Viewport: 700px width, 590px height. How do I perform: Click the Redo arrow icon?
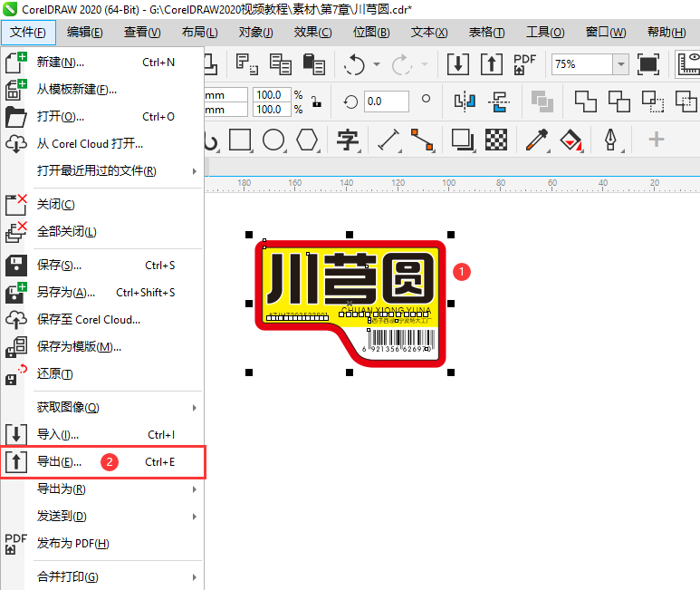coord(402,64)
